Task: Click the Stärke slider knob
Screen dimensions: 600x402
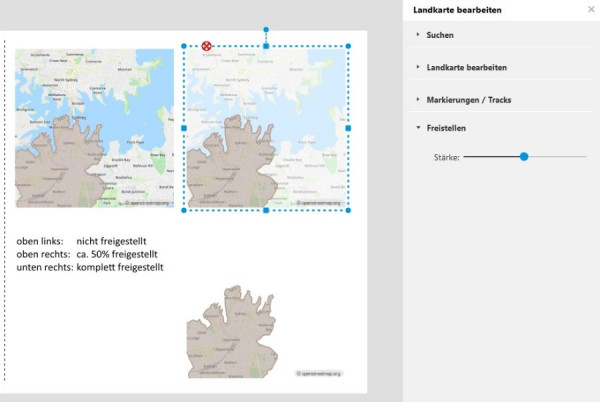Action: 524,156
